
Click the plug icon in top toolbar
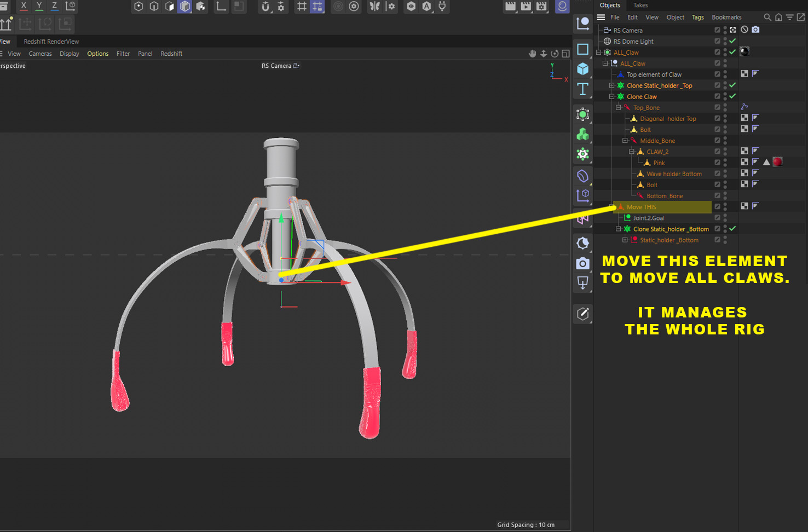(442, 7)
